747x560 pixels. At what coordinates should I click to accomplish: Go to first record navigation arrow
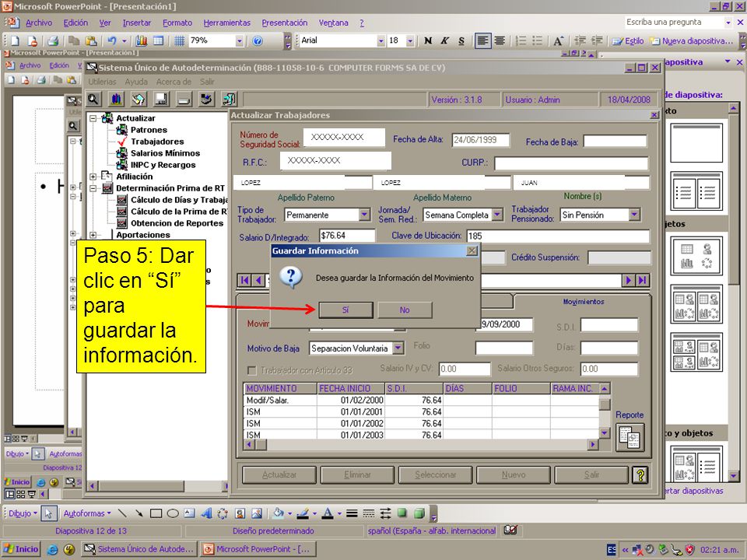[245, 280]
